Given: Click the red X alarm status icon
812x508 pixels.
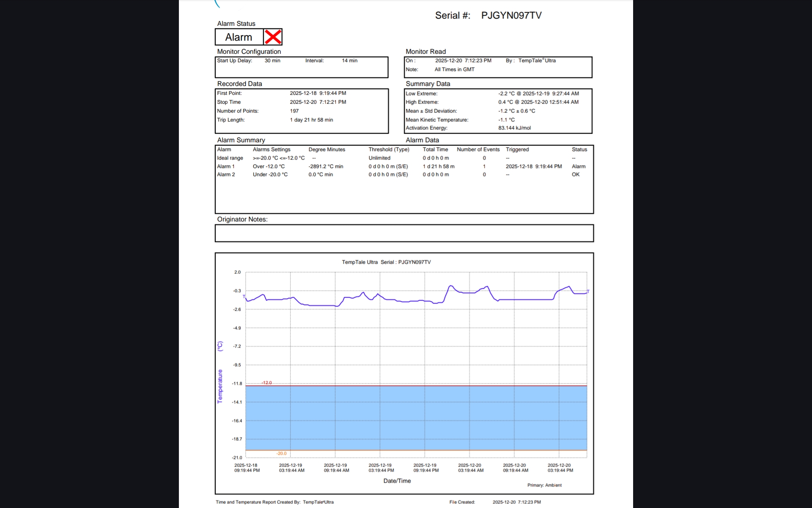Looking at the screenshot, I should (273, 37).
